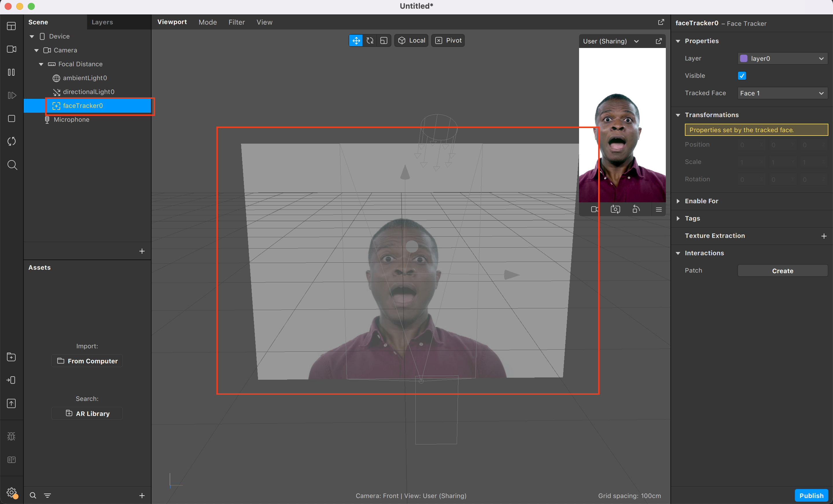Open the Tracked Face dropdown
This screenshot has width=833, height=504.
point(782,93)
